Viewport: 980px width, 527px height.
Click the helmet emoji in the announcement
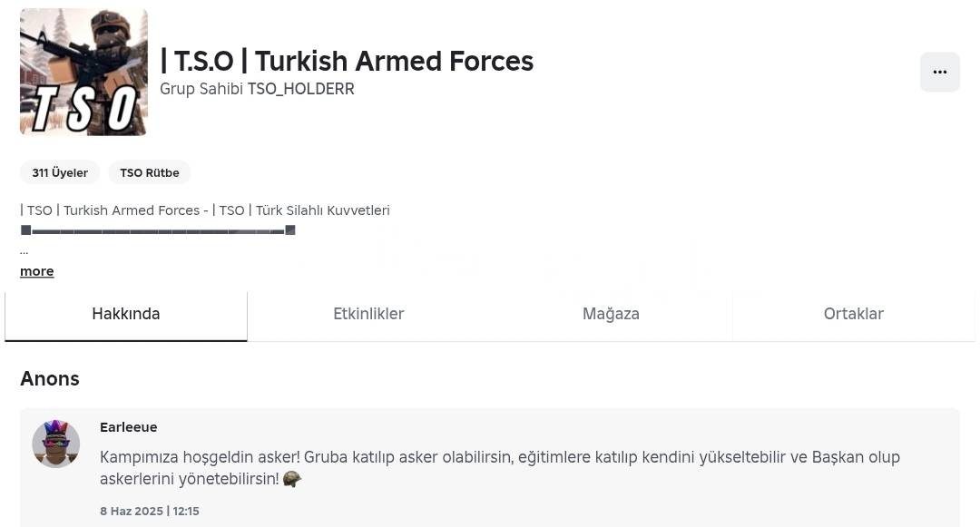point(292,479)
